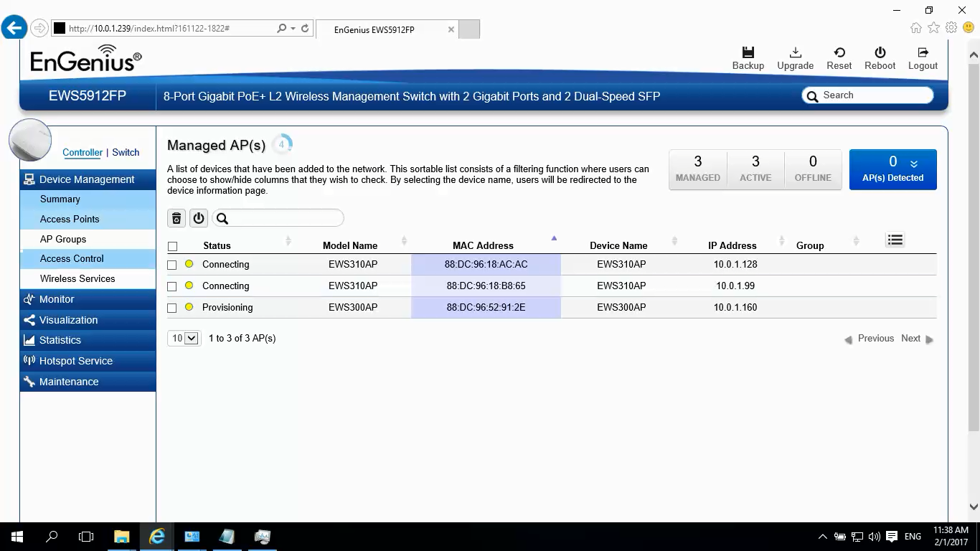This screenshot has width=980, height=551.
Task: Switch to the Switch view link
Action: tap(126, 152)
